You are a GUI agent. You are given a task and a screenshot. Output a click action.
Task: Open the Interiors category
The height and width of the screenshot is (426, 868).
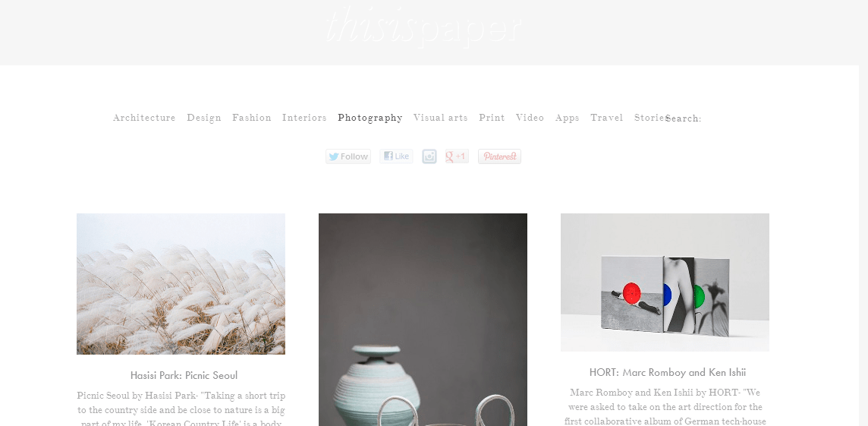tap(304, 118)
